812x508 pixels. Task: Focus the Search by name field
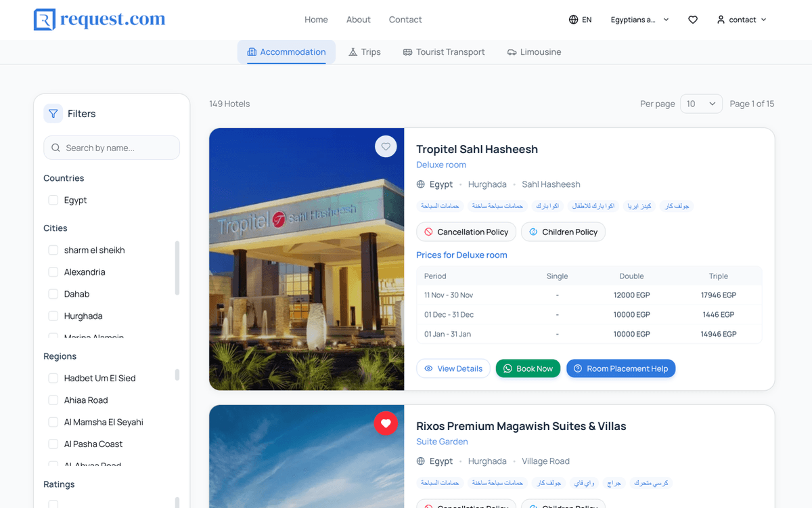coord(112,148)
